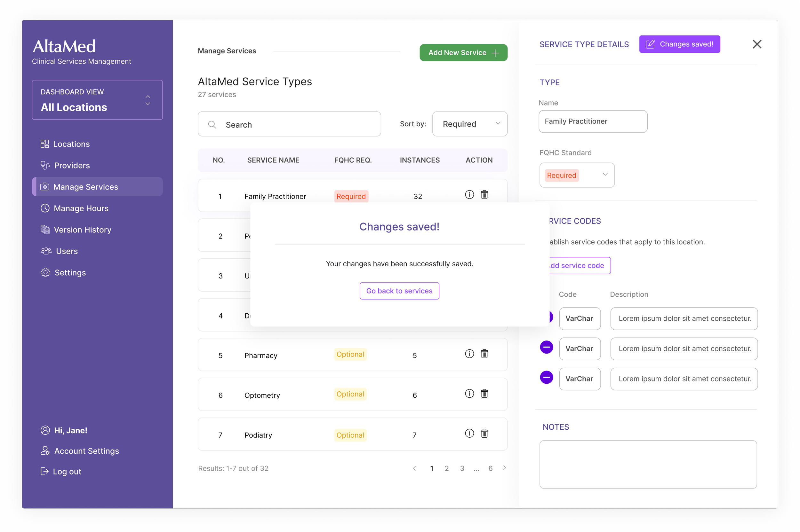
Task: Click the AltaMed logo
Action: (x=64, y=46)
